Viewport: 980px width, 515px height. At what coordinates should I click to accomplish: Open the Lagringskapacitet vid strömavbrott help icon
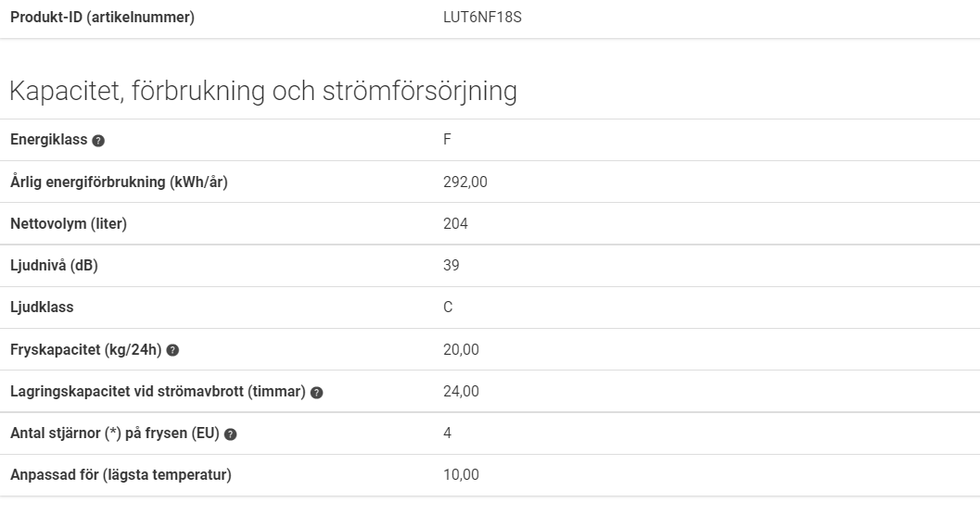(x=317, y=393)
